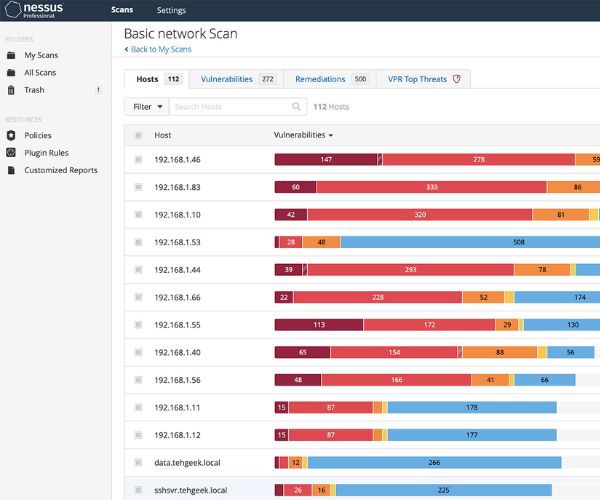This screenshot has height=500, width=600.
Task: Open host 192.168.1.83 details
Action: click(x=177, y=187)
